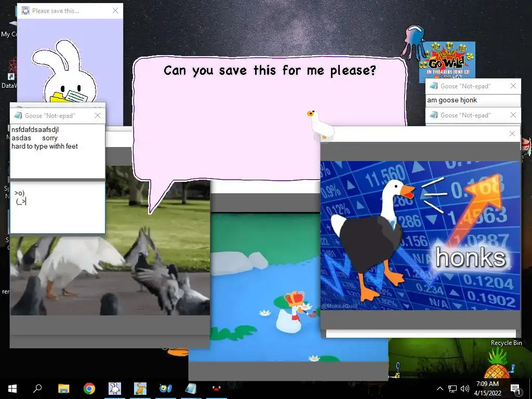Image resolution: width=532 pixels, height=399 pixels.
Task: Open the volume speaker tray icon
Action: tap(465, 389)
